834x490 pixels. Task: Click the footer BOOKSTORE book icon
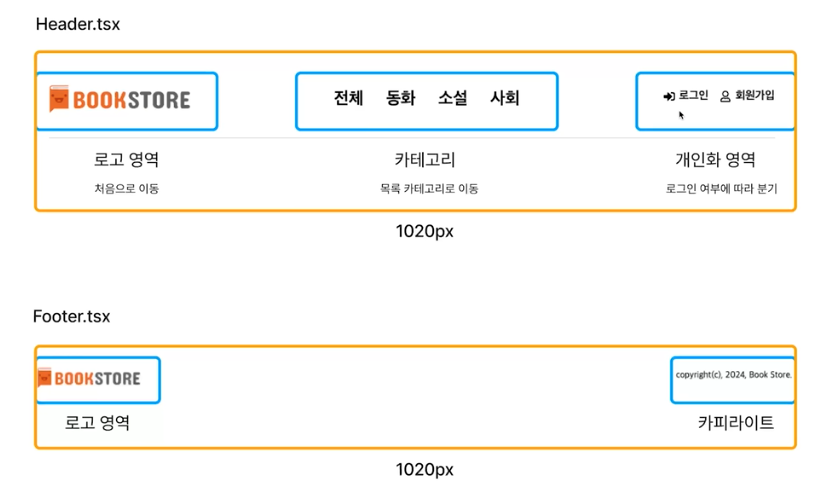click(45, 377)
